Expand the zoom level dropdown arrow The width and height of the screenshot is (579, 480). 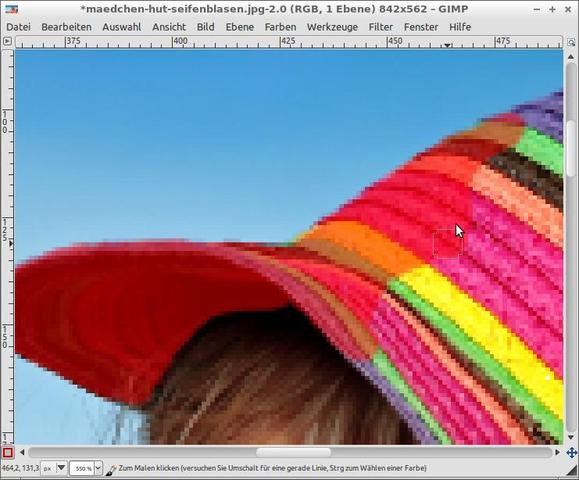tap(98, 468)
